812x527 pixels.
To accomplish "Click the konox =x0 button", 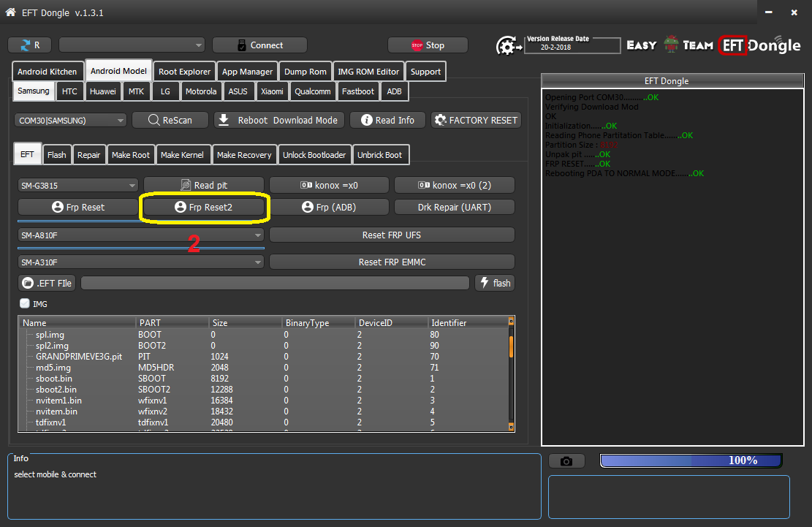I will [x=329, y=185].
